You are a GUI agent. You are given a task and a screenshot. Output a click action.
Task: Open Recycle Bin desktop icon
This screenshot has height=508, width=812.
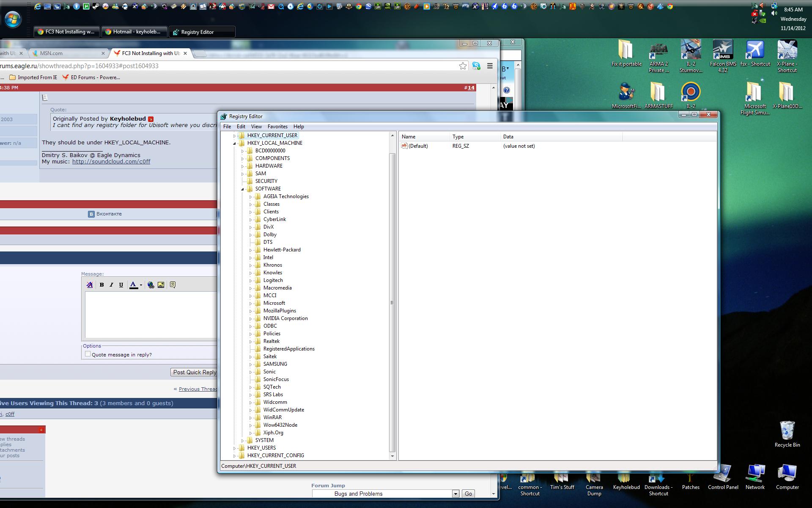pyautogui.click(x=787, y=434)
